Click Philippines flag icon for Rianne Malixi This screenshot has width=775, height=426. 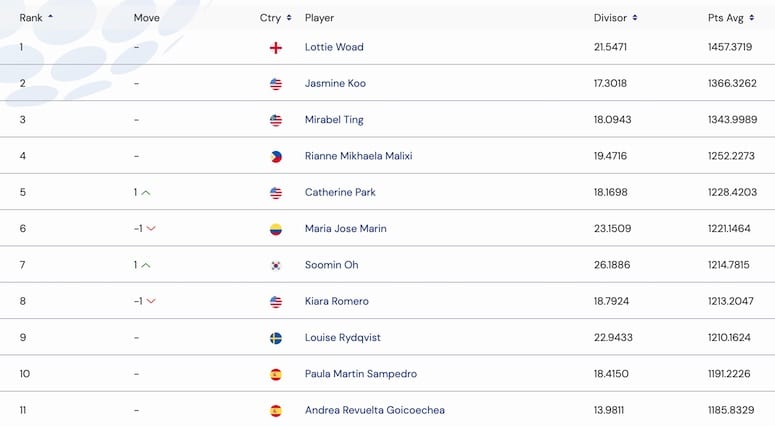click(x=276, y=157)
